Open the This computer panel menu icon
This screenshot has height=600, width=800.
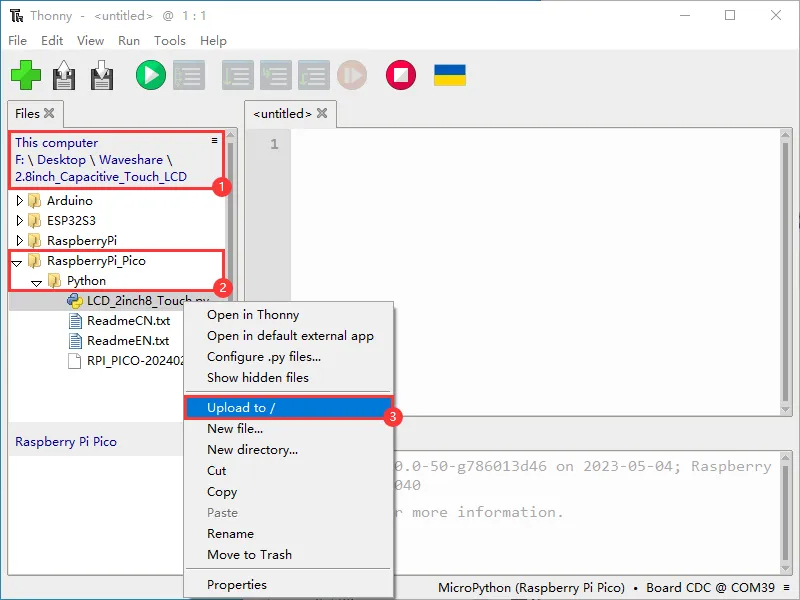tap(214, 140)
